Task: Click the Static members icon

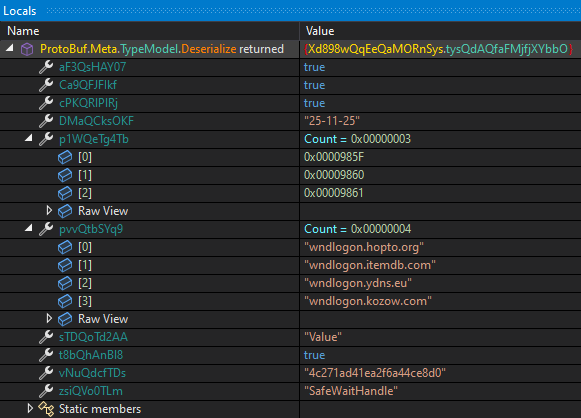Action: [x=46, y=409]
